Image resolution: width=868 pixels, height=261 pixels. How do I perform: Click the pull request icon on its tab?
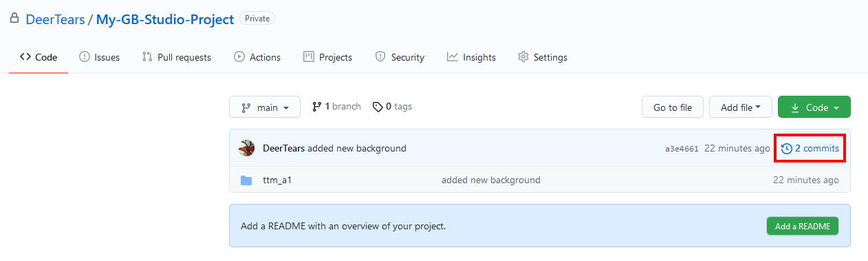[147, 56]
